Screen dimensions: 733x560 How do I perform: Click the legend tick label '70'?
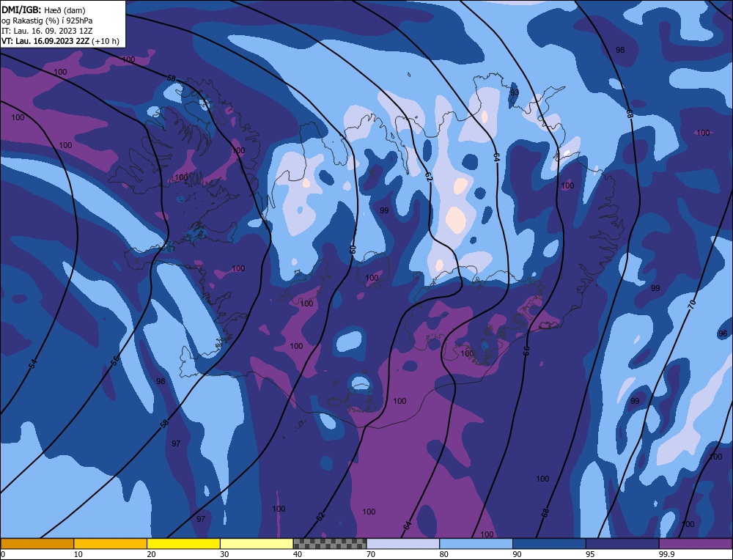tap(371, 554)
